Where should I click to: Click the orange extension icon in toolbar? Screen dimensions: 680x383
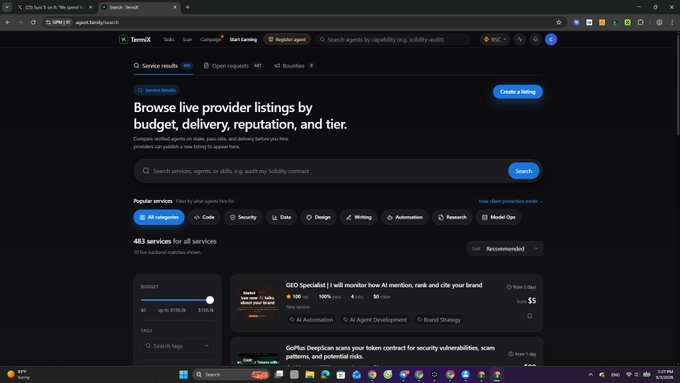click(602, 22)
